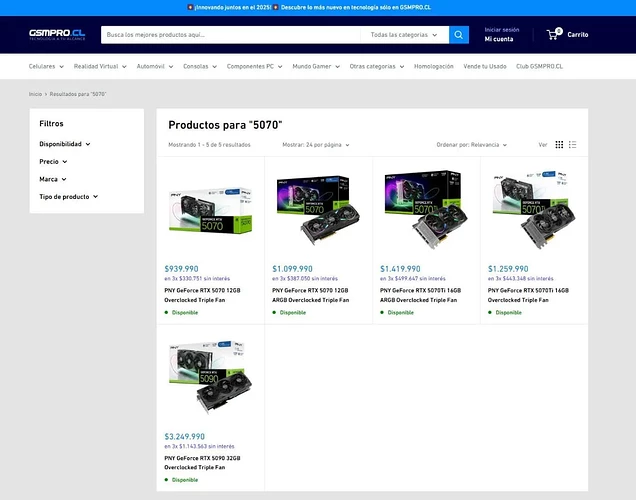Expand the Marca filter
Screen dimensions: 636x500
[53, 179]
